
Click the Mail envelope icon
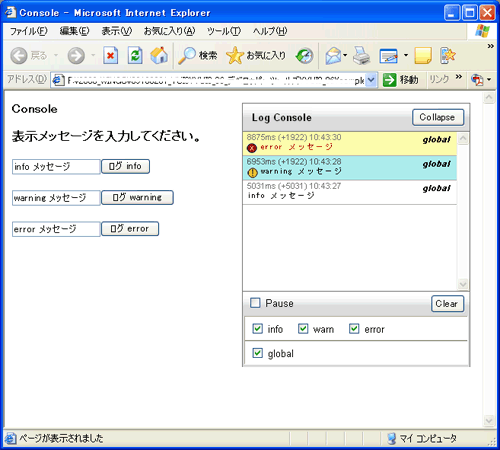coord(333,55)
